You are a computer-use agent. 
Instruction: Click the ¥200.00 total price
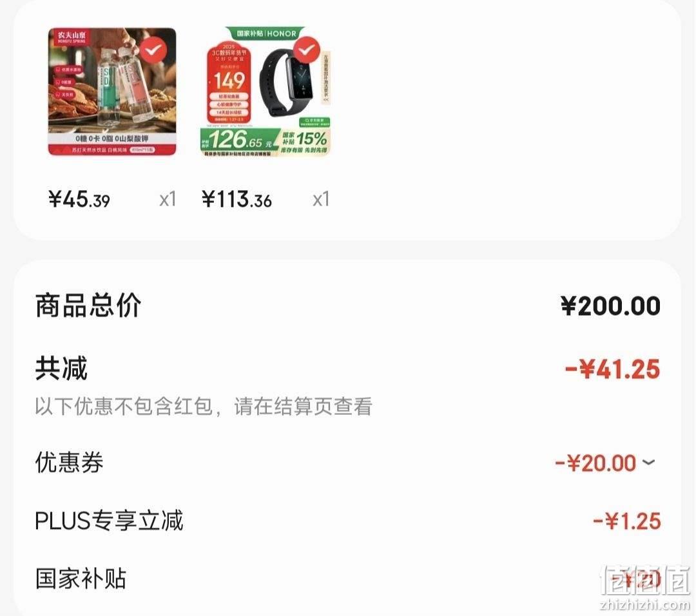[610, 306]
